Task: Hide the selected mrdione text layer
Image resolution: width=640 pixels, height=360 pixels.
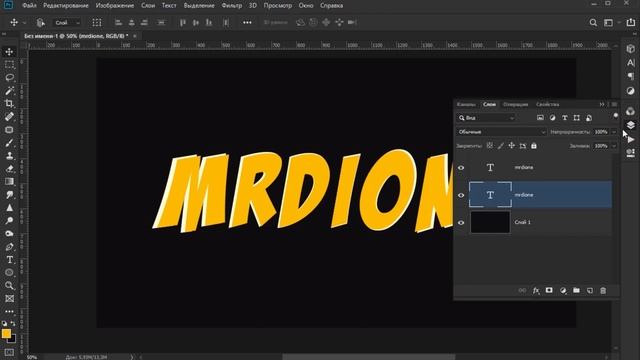Action: (x=461, y=195)
